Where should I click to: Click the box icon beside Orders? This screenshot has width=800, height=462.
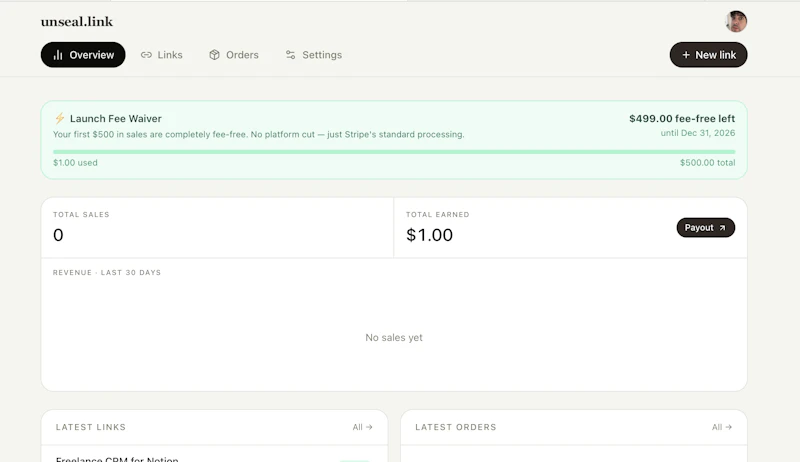point(214,55)
